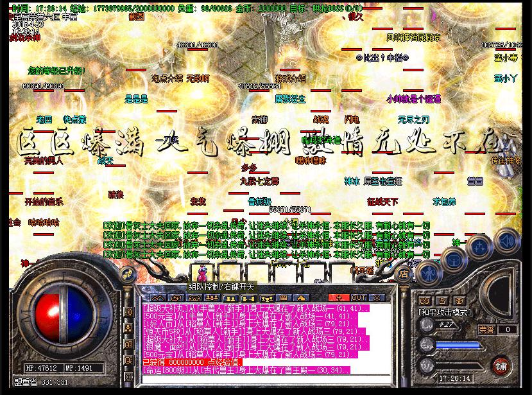Toggle the sound speaker round button
Screen dimensions: 532x395
(507, 241)
